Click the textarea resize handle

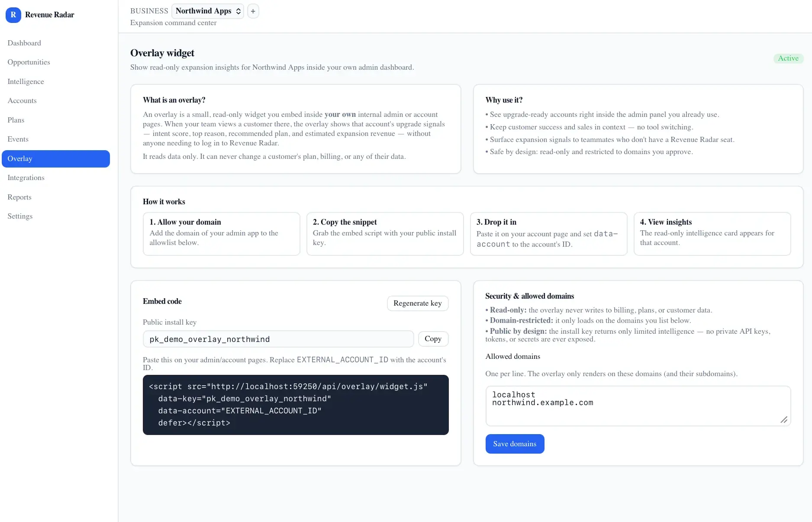tap(784, 419)
